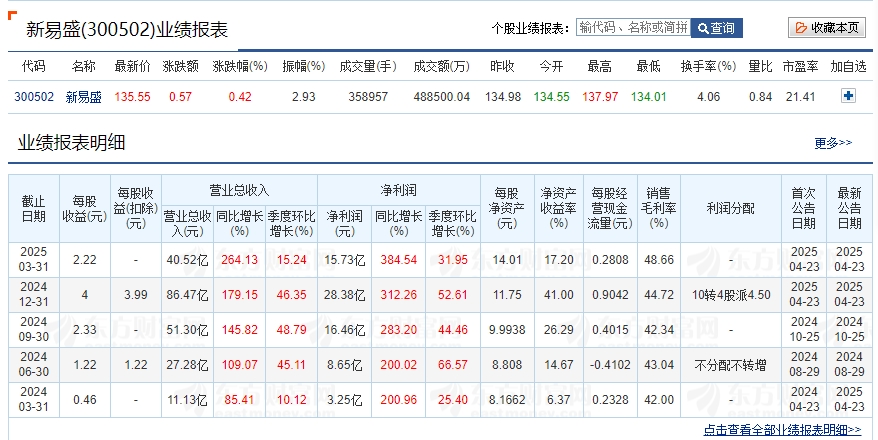The width and height of the screenshot is (878, 440).
Task: Click the low price 134.01
Action: (x=648, y=97)
